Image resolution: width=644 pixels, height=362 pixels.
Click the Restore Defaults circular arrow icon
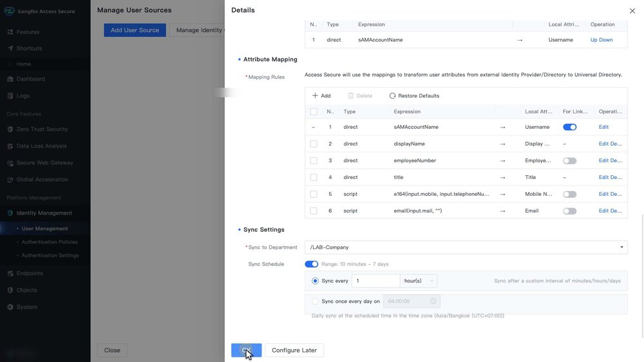[x=392, y=96]
